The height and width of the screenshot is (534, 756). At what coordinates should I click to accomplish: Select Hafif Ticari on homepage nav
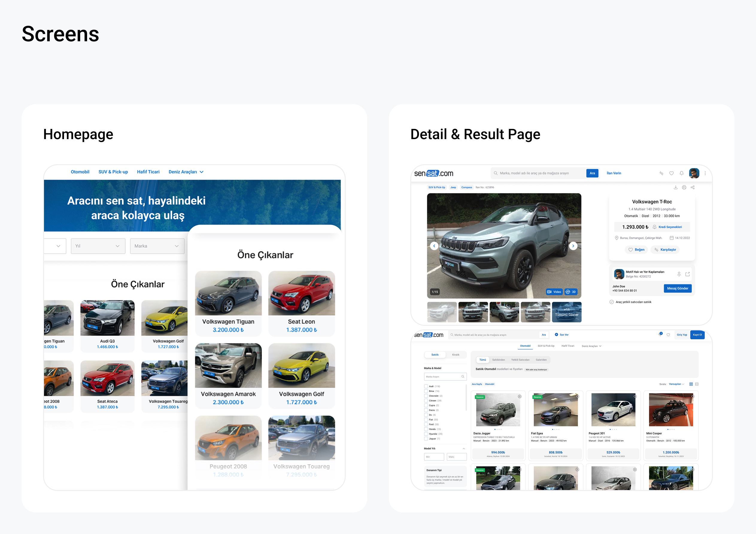148,172
